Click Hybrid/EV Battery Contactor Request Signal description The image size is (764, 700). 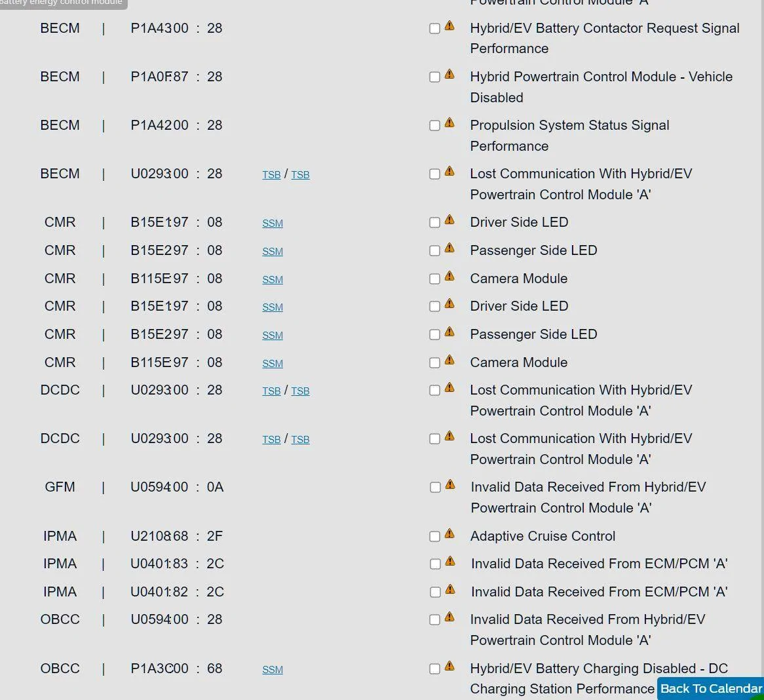605,39
